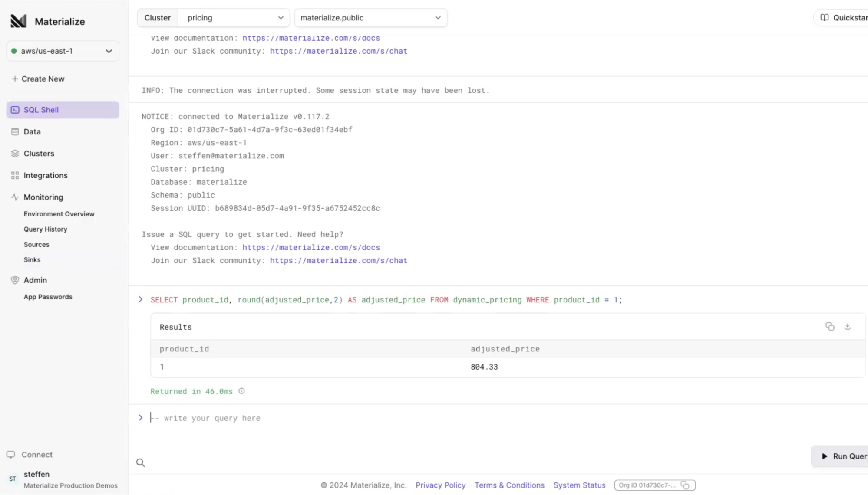868x495 pixels.
Task: Click the Quickstart book icon
Action: click(824, 18)
